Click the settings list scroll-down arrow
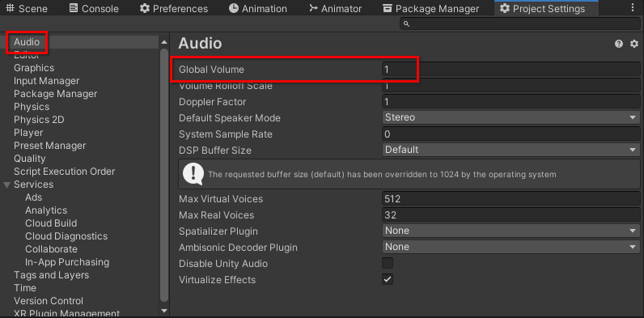 164,311
